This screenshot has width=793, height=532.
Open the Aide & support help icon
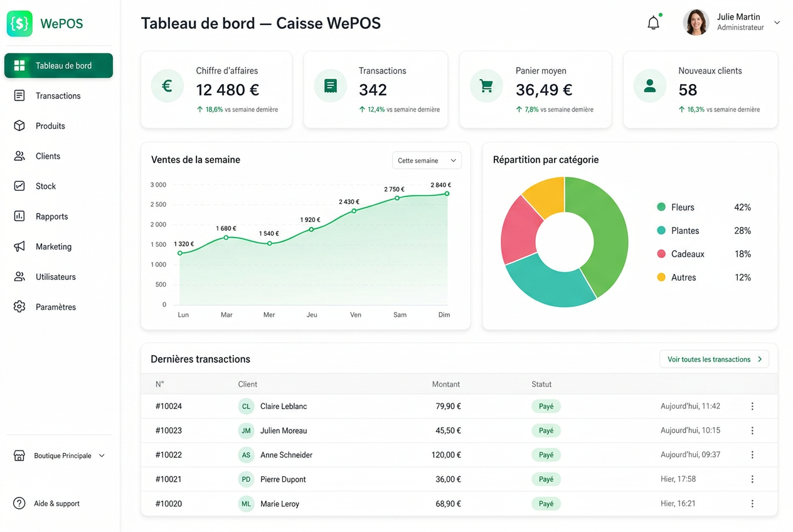point(19,503)
